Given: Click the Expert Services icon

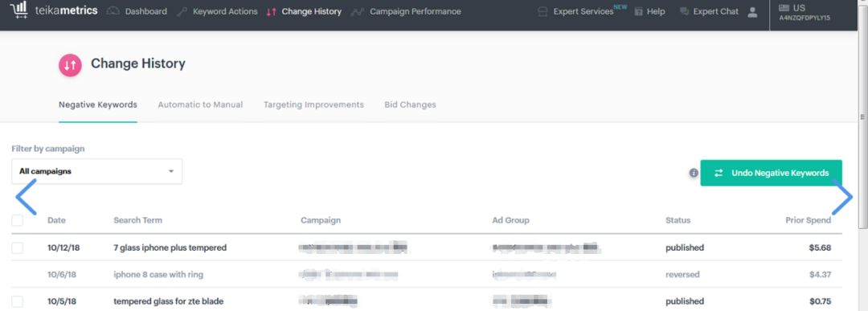Looking at the screenshot, I should click(x=543, y=11).
